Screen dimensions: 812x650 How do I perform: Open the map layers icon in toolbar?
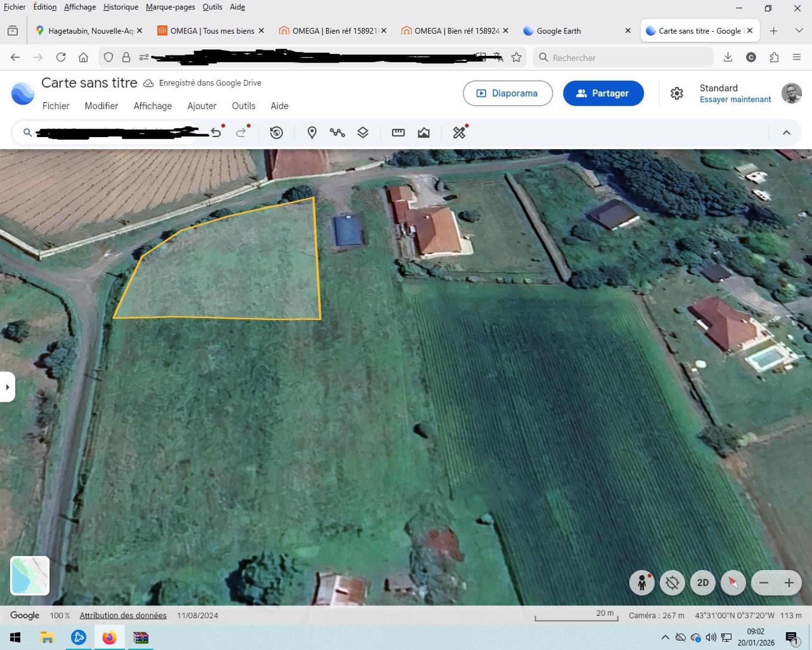point(363,133)
